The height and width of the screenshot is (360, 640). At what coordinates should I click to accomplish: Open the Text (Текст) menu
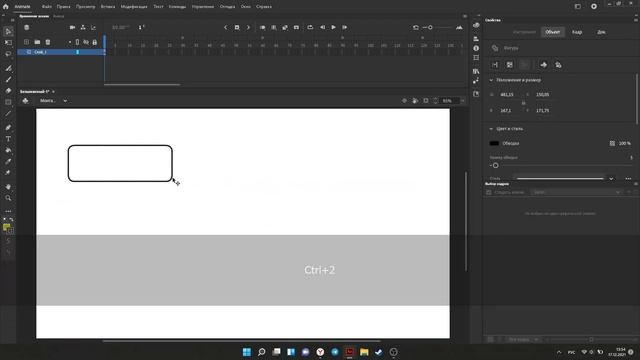coord(158,7)
